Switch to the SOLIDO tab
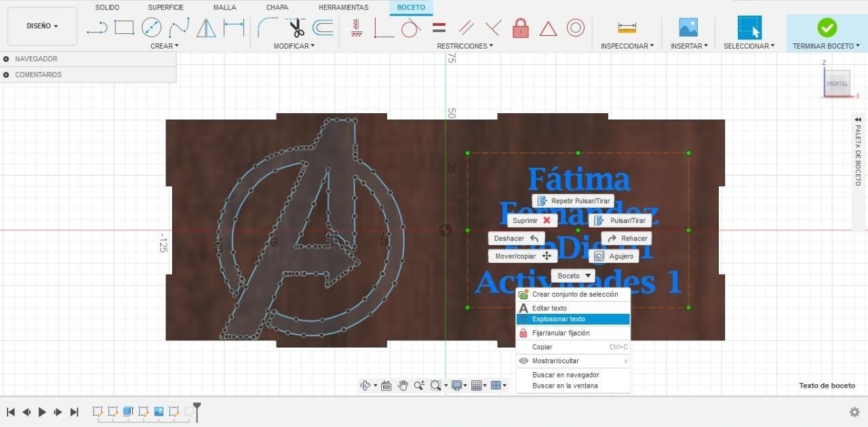868x427 pixels. pos(107,7)
